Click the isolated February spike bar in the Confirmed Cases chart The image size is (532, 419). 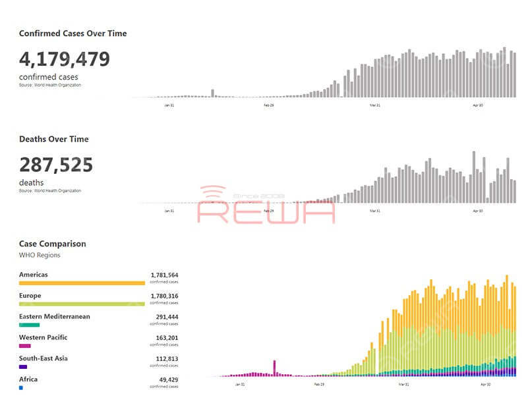click(213, 94)
